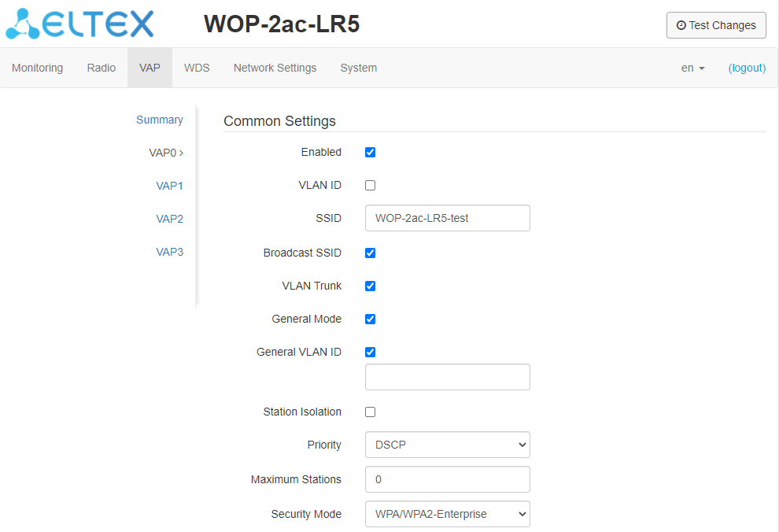Enable the VLAN ID checkbox
Screen dimensions: 779x532
tap(370, 185)
